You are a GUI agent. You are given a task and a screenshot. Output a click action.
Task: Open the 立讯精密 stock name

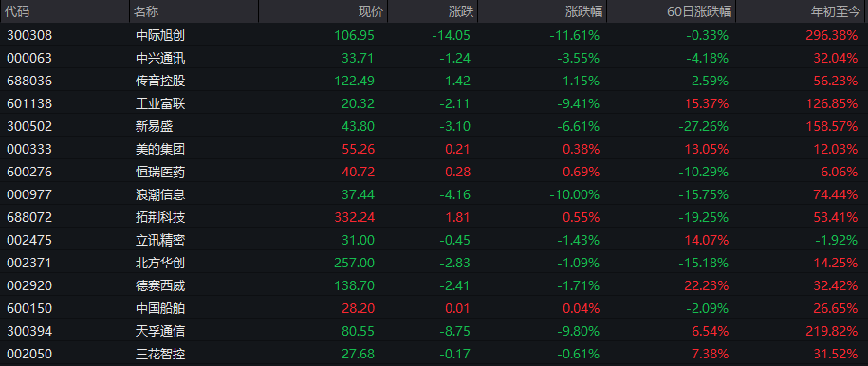click(x=160, y=240)
